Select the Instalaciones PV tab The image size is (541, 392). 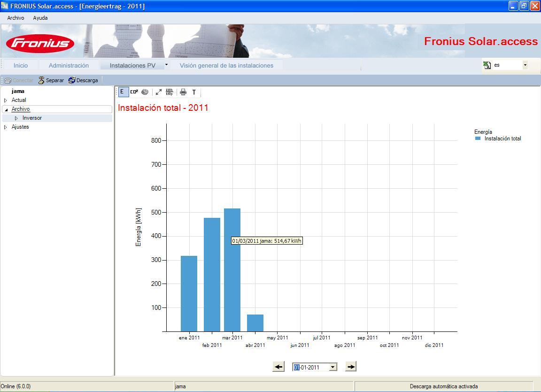pos(132,65)
